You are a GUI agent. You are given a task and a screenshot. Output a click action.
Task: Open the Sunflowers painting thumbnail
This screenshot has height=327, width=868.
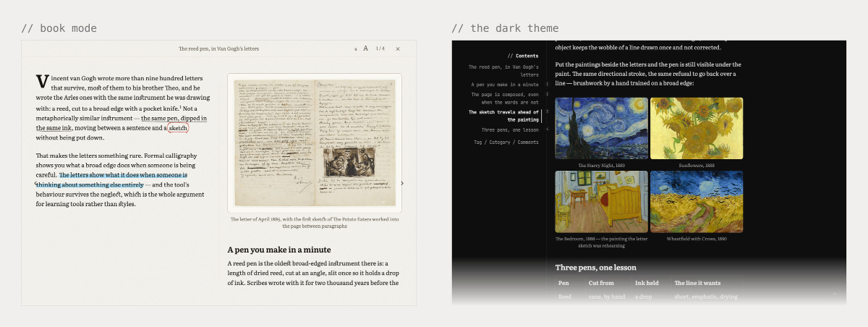[x=697, y=128]
